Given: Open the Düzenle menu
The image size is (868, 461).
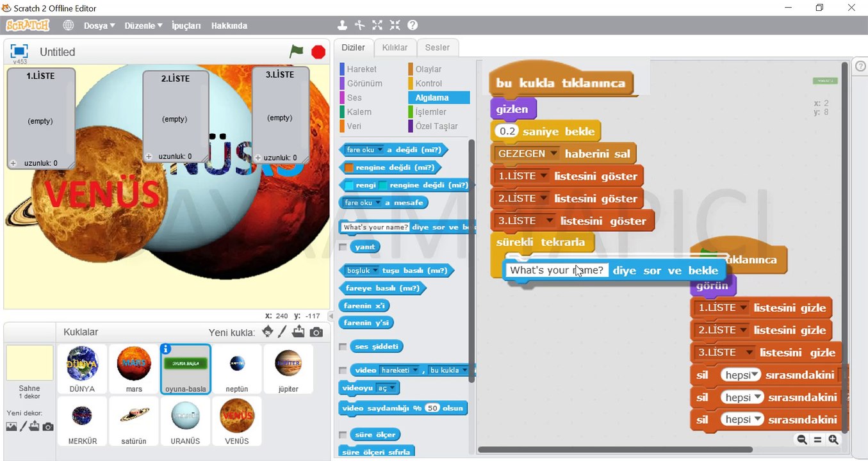Looking at the screenshot, I should click(143, 26).
